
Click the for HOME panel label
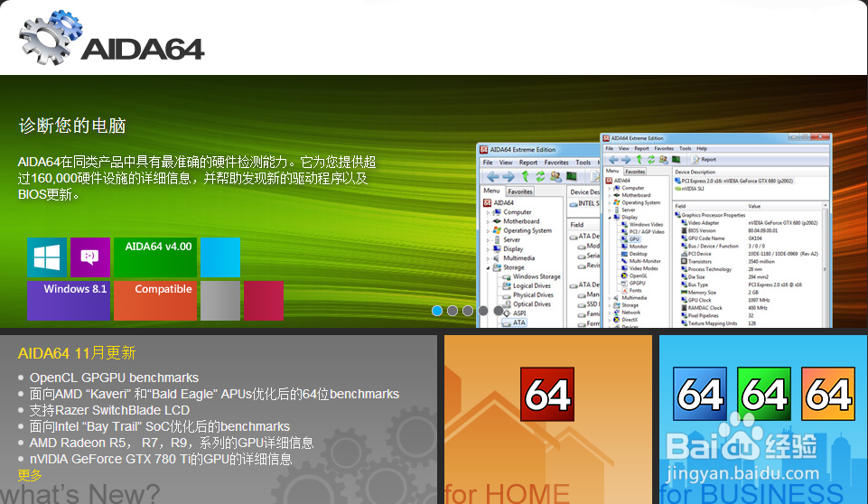click(507, 493)
